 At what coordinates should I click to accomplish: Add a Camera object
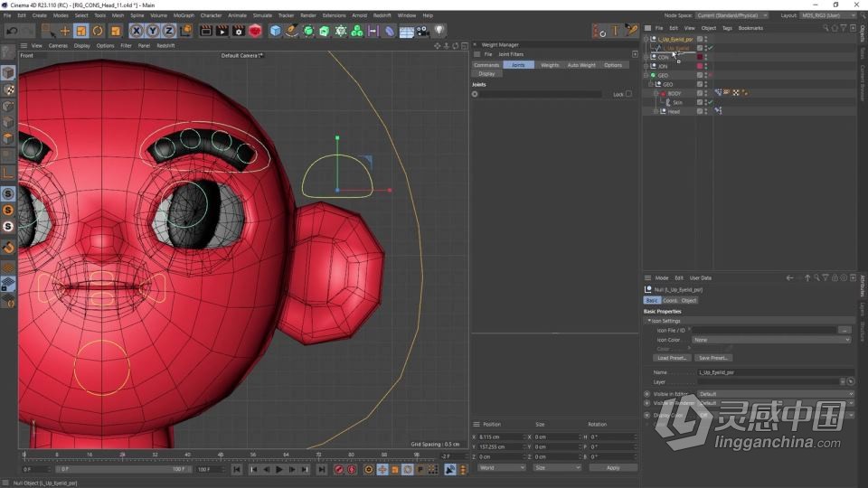(423, 31)
